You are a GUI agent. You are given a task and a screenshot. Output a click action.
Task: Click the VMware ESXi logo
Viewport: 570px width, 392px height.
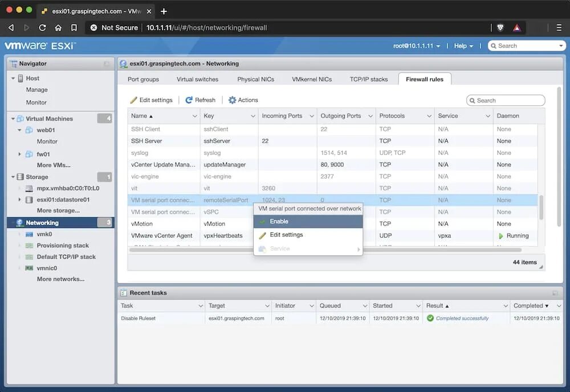[x=40, y=46]
